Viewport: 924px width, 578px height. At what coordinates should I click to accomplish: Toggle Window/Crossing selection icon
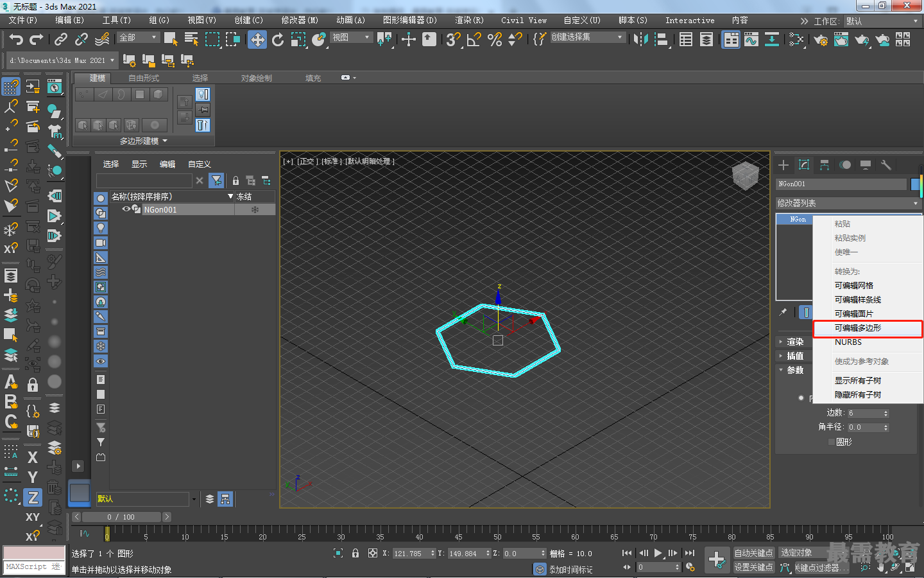click(232, 40)
